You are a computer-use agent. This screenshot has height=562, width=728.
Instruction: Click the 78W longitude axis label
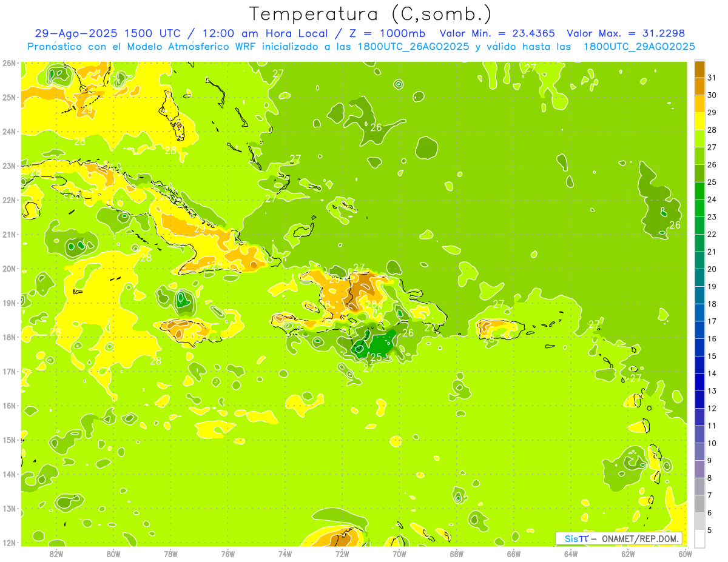[170, 554]
